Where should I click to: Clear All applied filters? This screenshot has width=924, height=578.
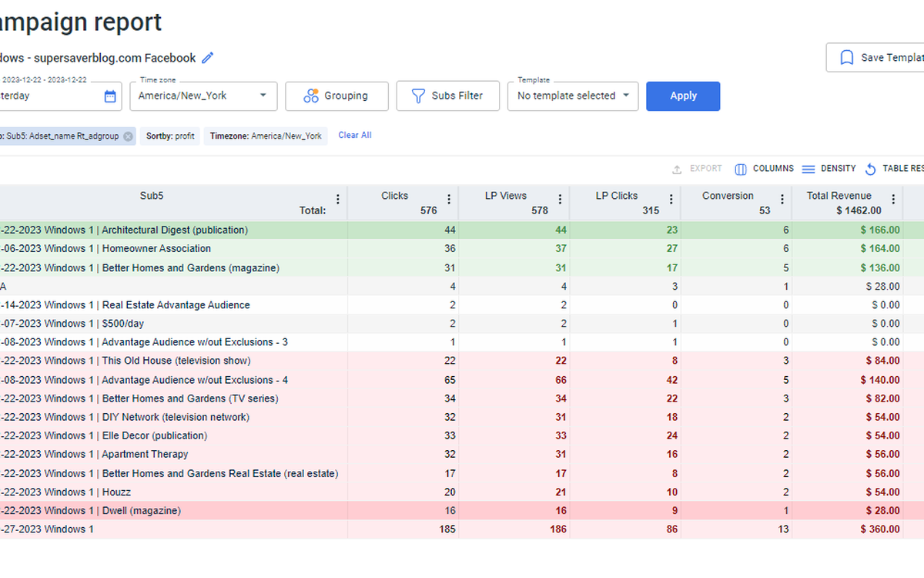pos(355,136)
